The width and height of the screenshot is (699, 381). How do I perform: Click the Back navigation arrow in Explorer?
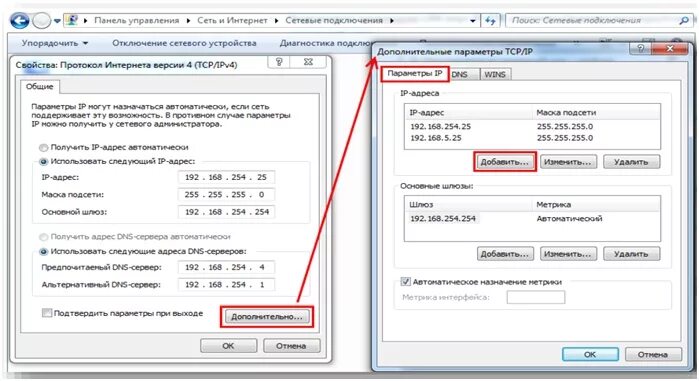[x=19, y=20]
